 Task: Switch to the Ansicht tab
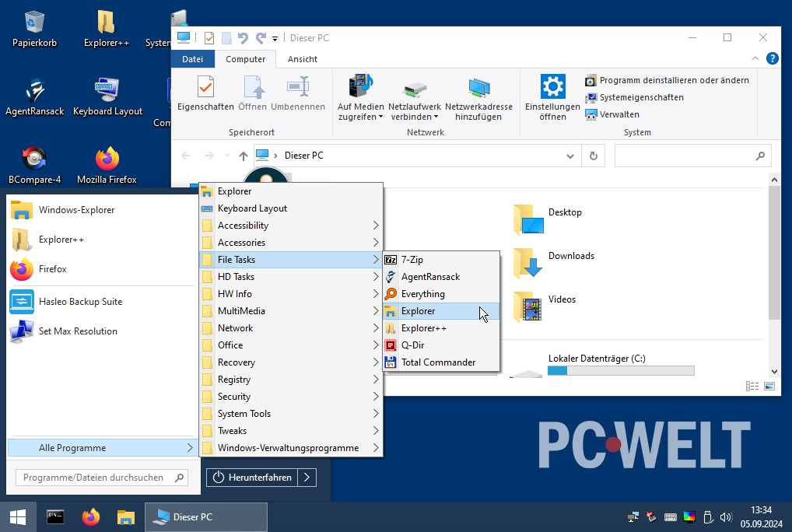303,59
